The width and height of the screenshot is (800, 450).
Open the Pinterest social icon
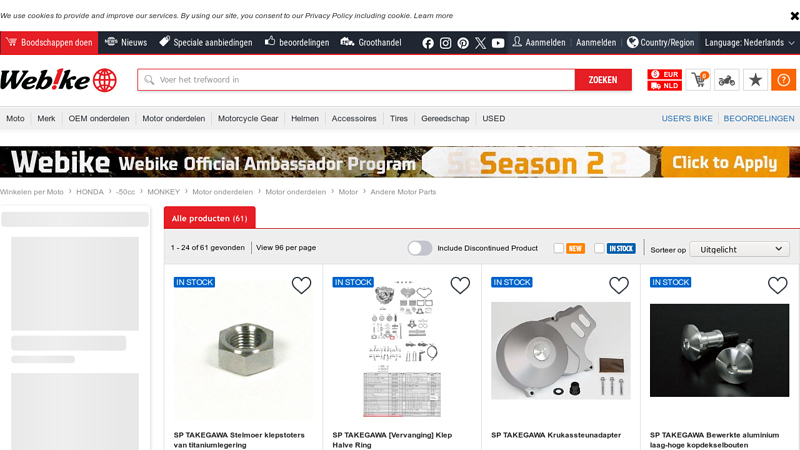click(463, 43)
